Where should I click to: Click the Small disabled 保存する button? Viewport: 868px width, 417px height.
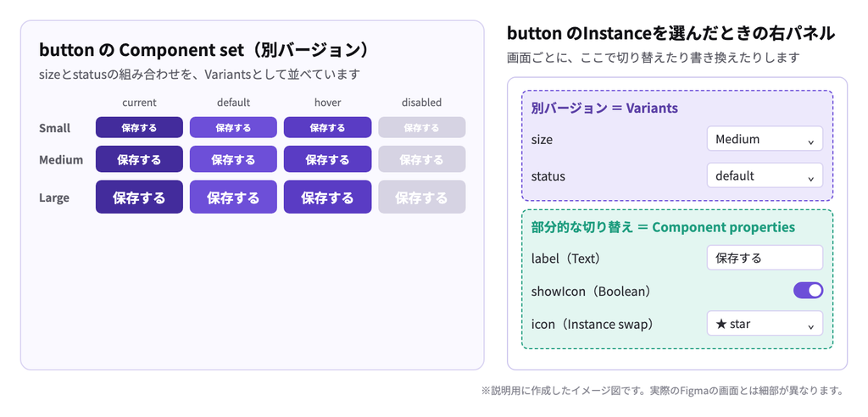click(422, 127)
